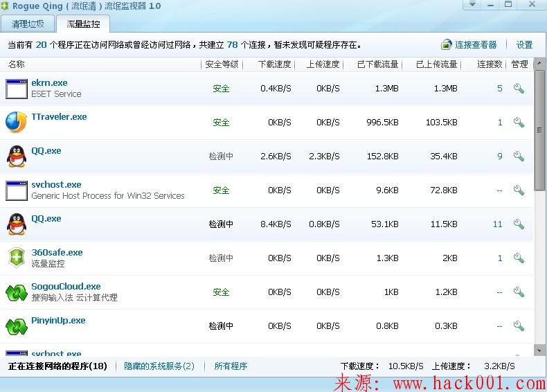Click the Rogue Qing title bar app icon
Viewport: 547px width, 392px height.
tap(4, 6)
